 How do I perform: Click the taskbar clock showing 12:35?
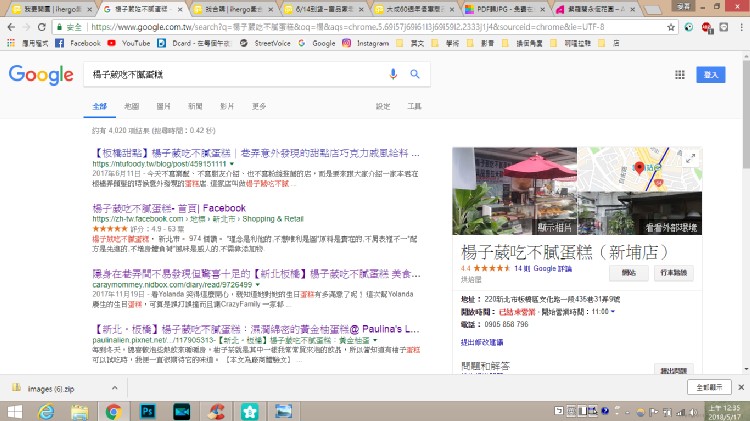[724, 412]
